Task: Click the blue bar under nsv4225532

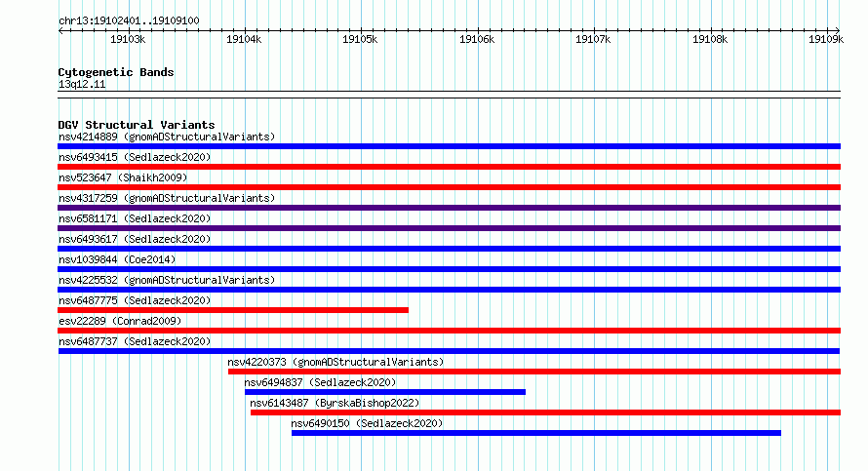Action: click(449, 290)
